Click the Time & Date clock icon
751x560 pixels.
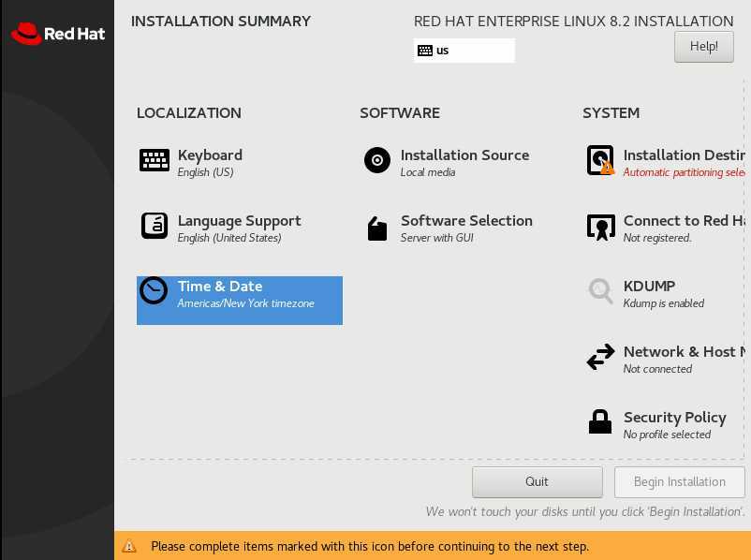(x=154, y=290)
